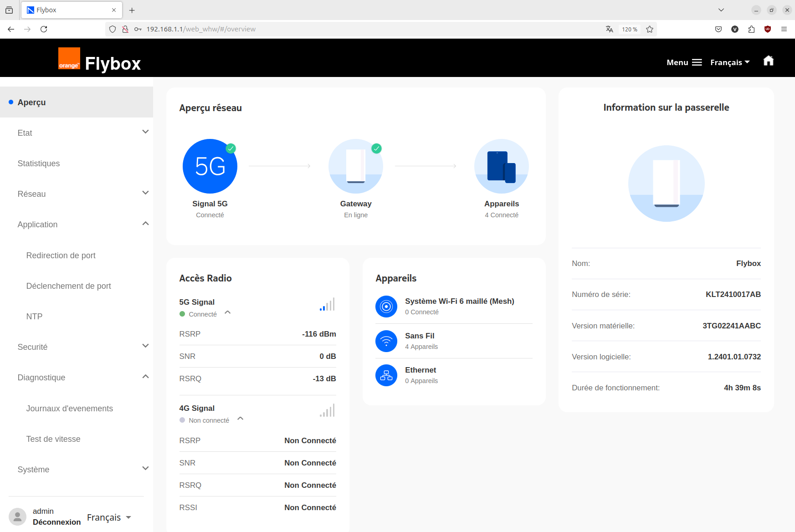Reload the page with browser refresh button
This screenshot has width=795, height=532.
(x=44, y=29)
